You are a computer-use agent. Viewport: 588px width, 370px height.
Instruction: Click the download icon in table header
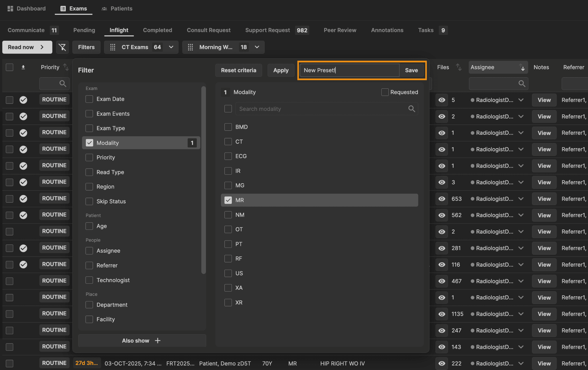23,67
